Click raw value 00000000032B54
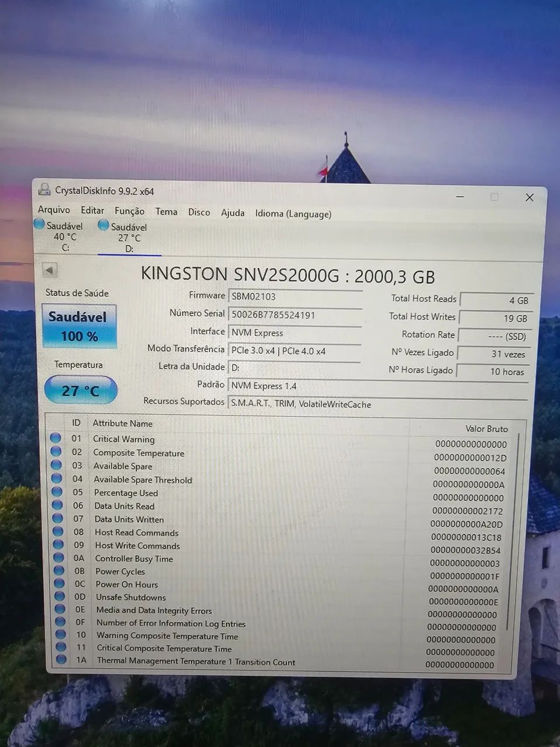The height and width of the screenshot is (747, 560). pos(466,550)
